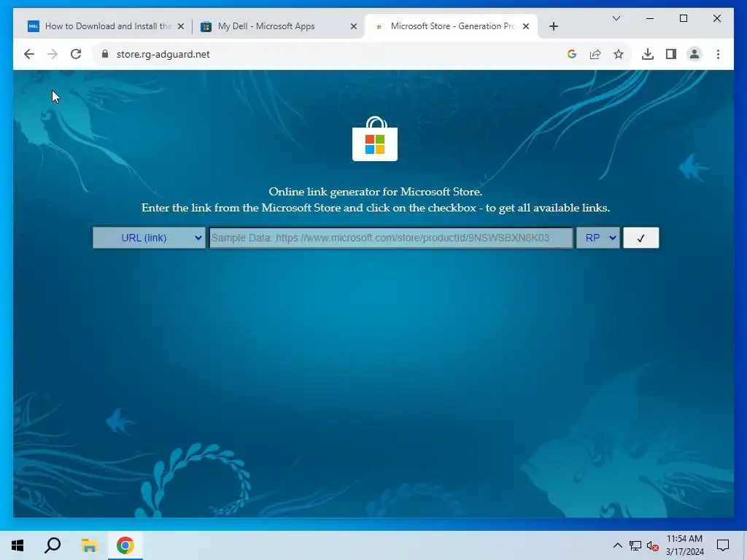The image size is (747, 560).
Task: Focus the Sample Data link input field
Action: 391,238
